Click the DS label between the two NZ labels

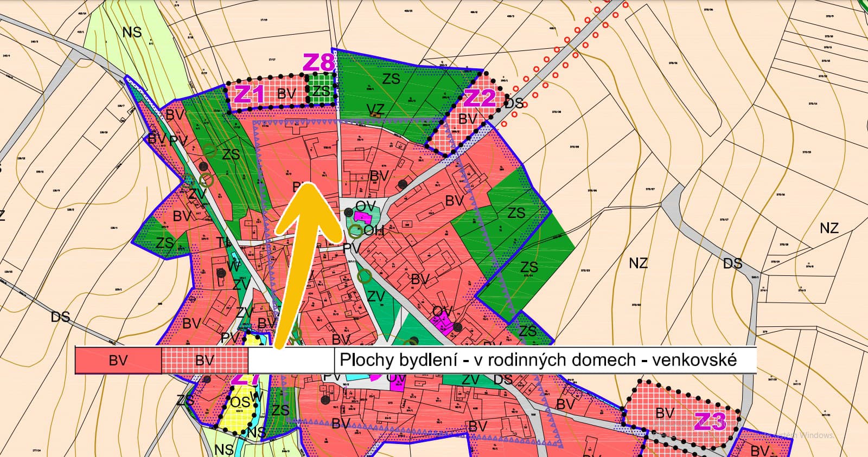pyautogui.click(x=732, y=264)
